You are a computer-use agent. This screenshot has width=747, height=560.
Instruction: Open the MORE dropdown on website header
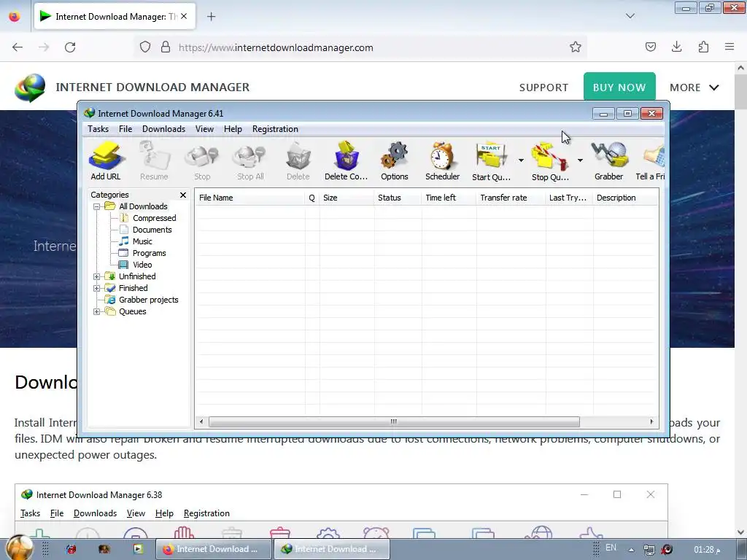694,87
